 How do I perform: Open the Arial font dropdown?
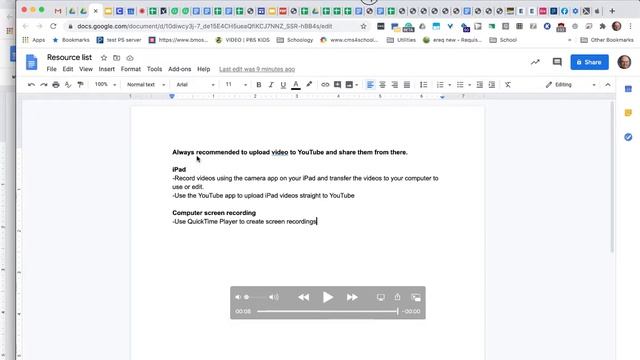[195, 84]
